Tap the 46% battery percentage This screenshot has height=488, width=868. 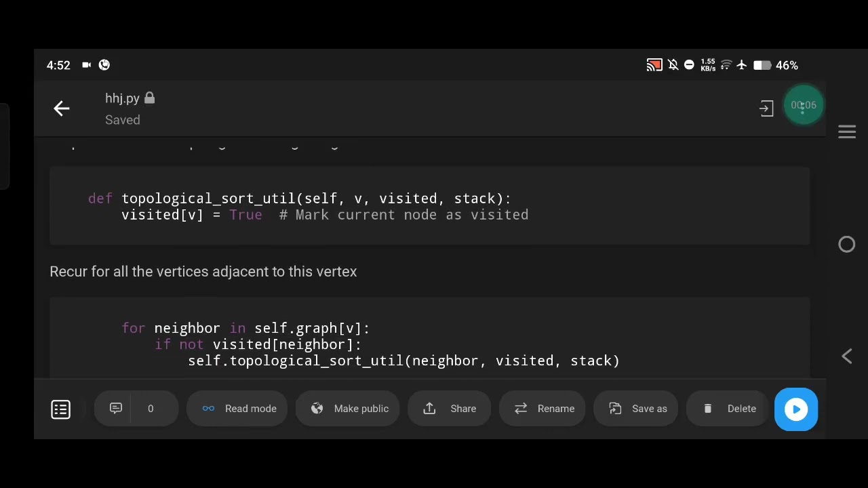tap(787, 66)
